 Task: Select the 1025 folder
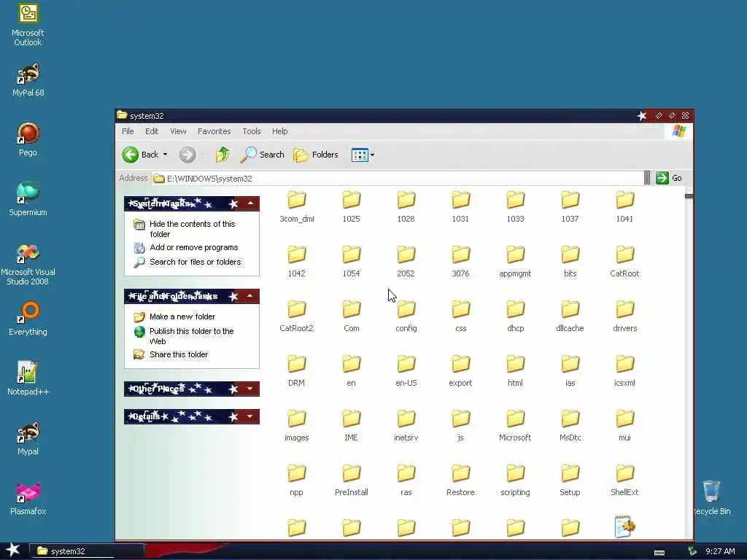click(351, 206)
